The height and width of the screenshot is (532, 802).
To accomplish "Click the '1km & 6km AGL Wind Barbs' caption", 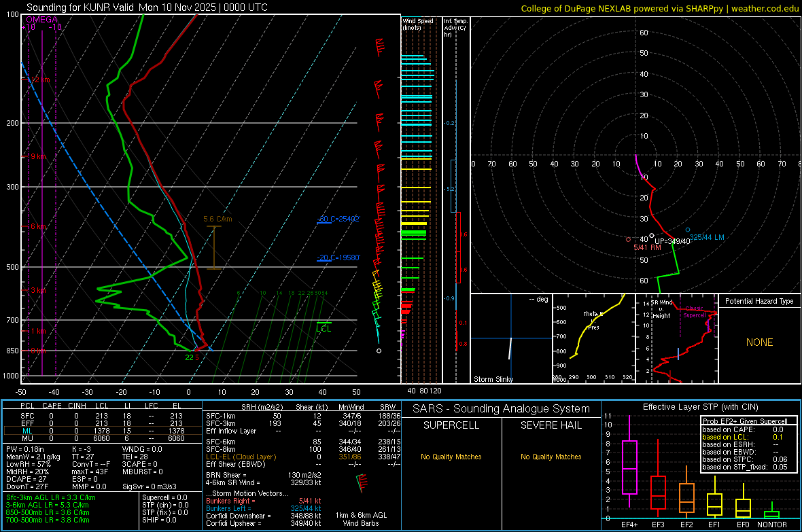I will coord(361,519).
